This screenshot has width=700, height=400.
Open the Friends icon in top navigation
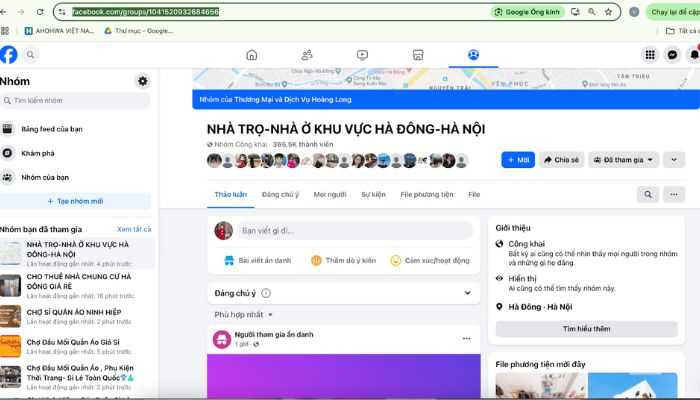point(307,55)
